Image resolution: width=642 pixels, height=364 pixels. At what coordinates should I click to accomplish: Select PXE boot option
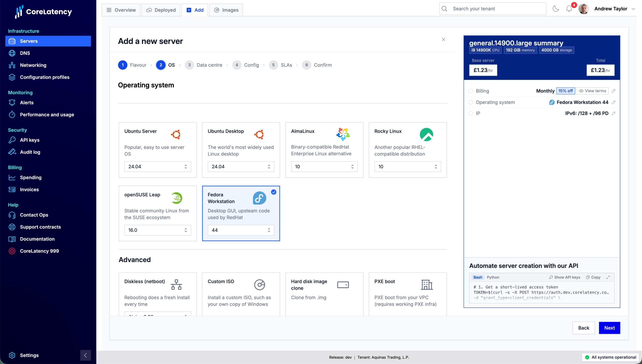[408, 294]
